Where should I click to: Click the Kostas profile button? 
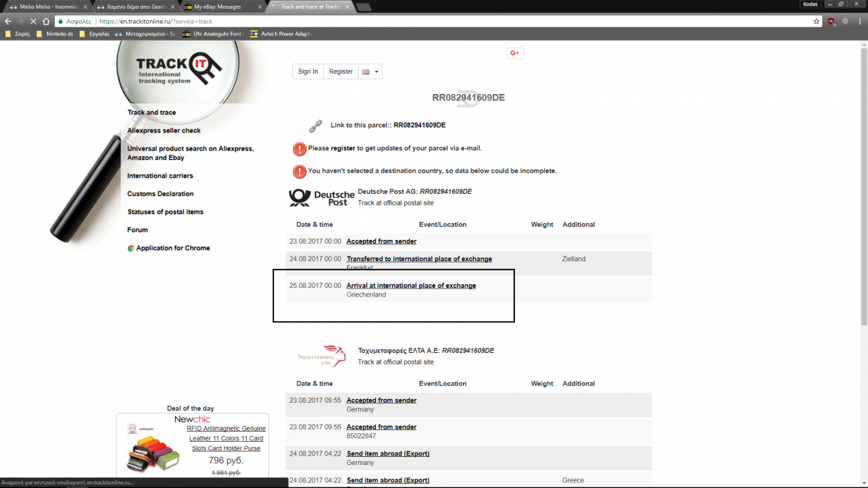(811, 4)
